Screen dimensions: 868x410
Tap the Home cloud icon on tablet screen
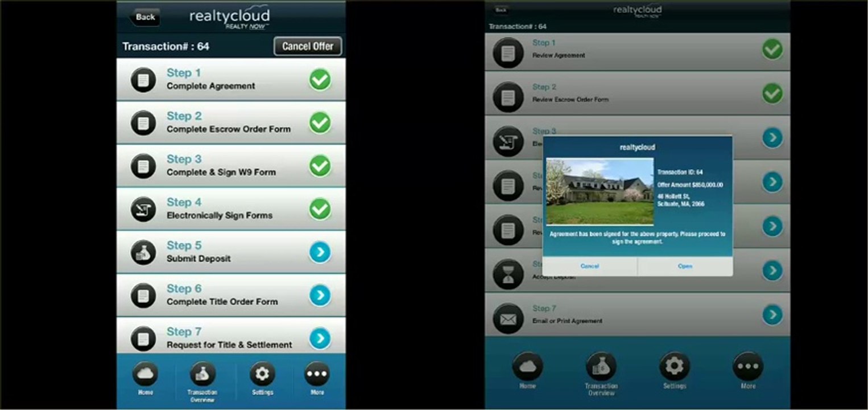[x=527, y=367]
